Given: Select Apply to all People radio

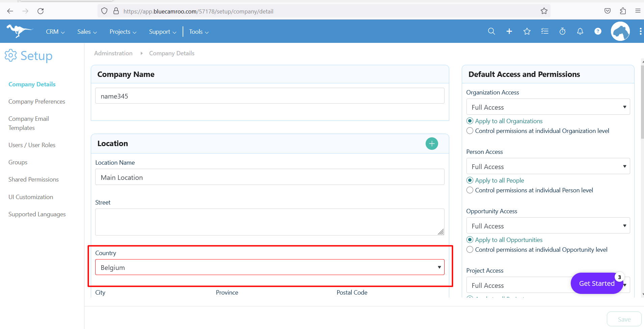Looking at the screenshot, I should (470, 181).
